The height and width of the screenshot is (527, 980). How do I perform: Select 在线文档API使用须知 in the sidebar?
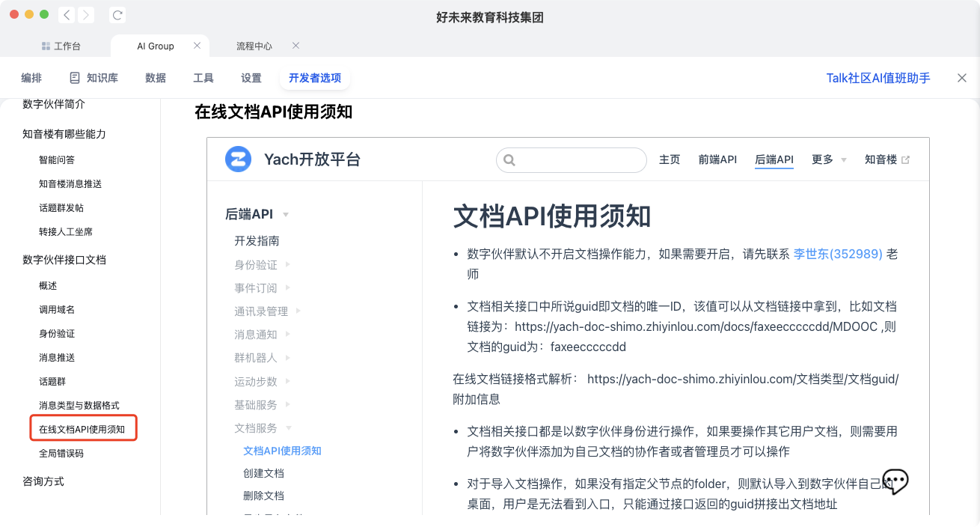(x=83, y=429)
